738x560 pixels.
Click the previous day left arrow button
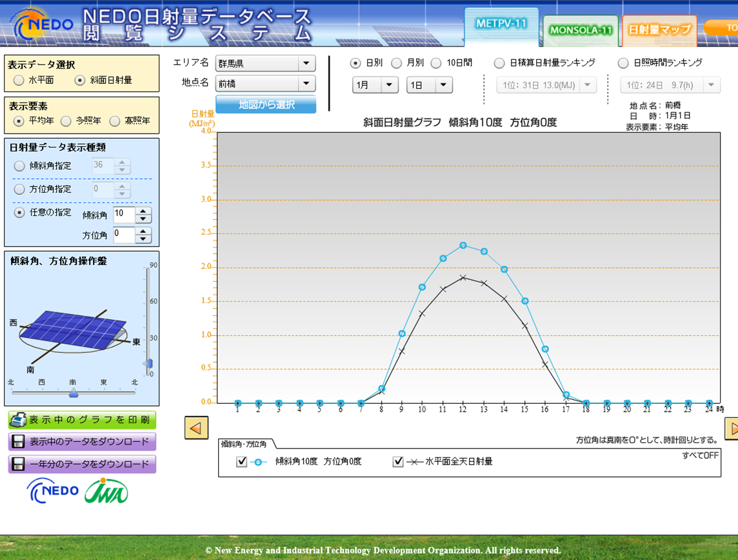coord(196,428)
